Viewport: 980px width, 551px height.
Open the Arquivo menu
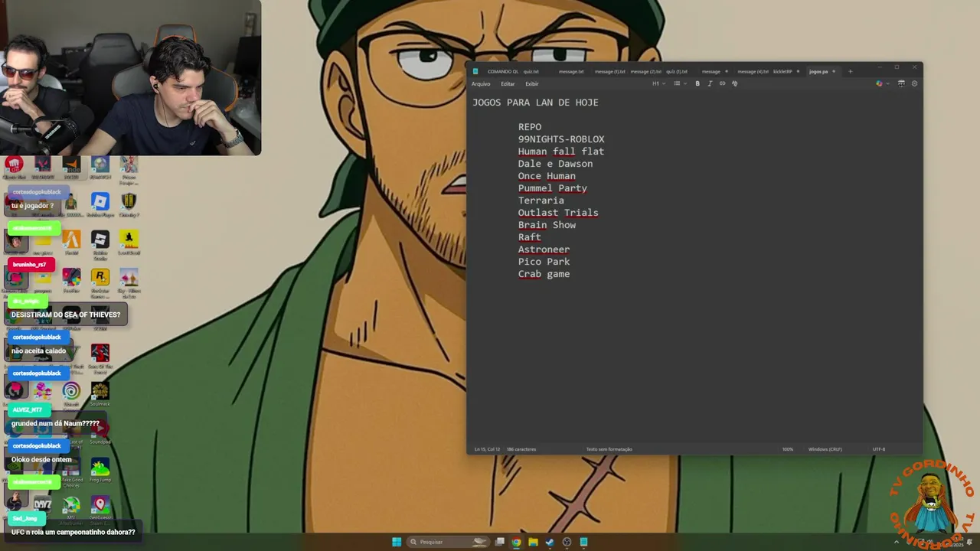pyautogui.click(x=481, y=83)
